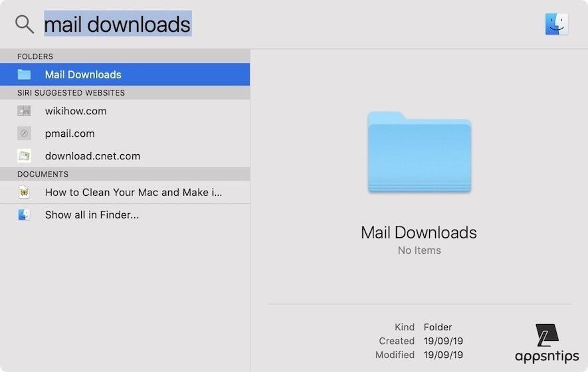Click the Finder icon next to Show all
This screenshot has width=588, height=372.
tap(25, 215)
